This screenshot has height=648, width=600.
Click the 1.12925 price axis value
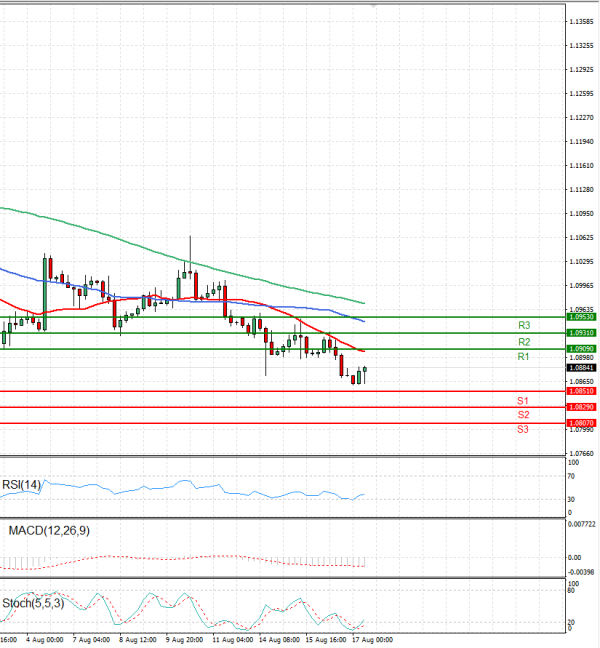pyautogui.click(x=581, y=69)
